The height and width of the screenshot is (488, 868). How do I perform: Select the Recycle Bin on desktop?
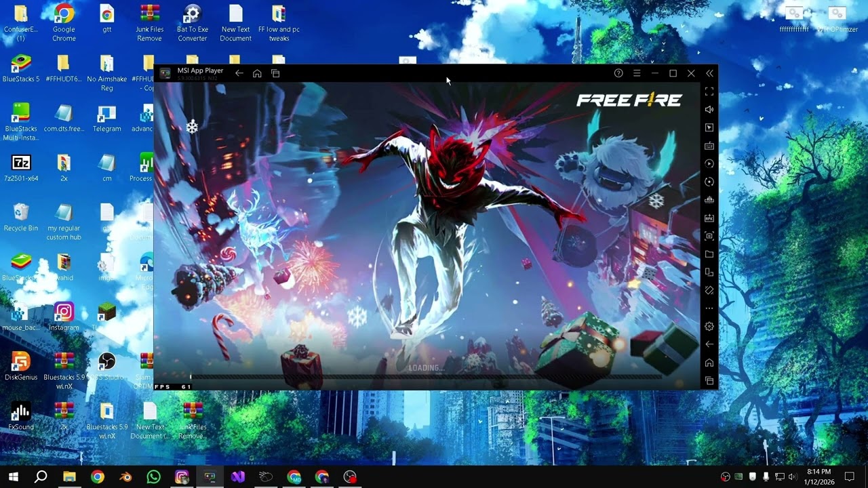(x=21, y=218)
